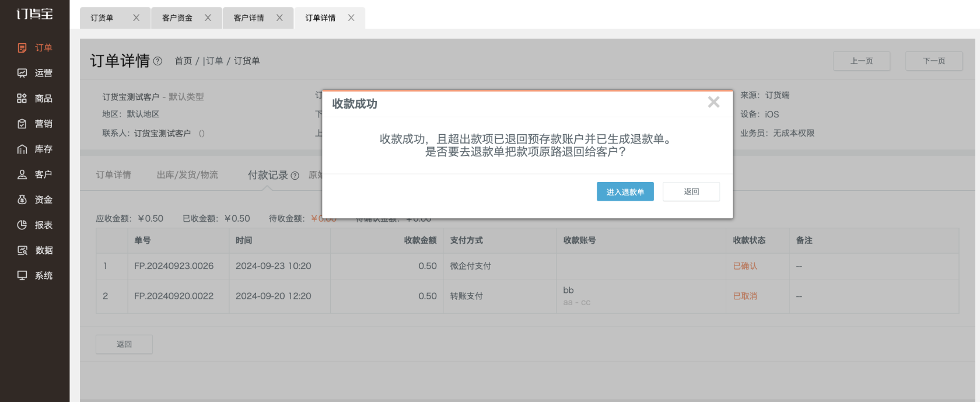The height and width of the screenshot is (402, 980).
Task: Close the 收款成功 dialog with X
Action: 713,103
